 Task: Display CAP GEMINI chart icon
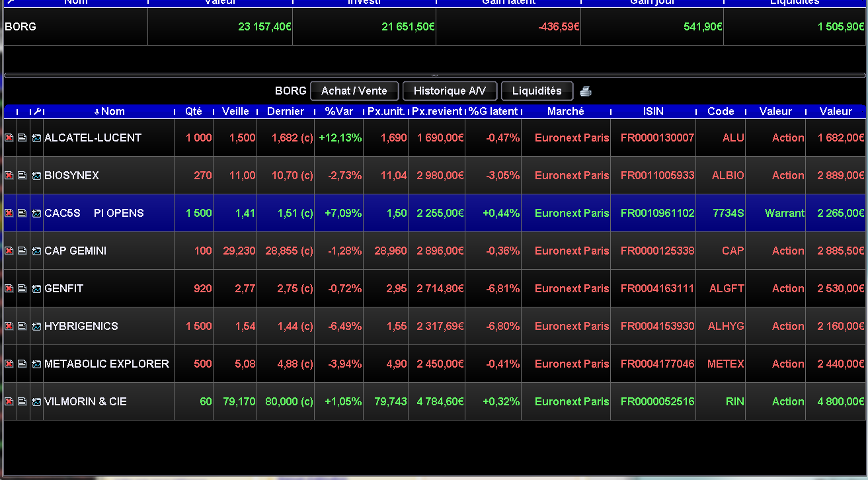[x=36, y=251]
